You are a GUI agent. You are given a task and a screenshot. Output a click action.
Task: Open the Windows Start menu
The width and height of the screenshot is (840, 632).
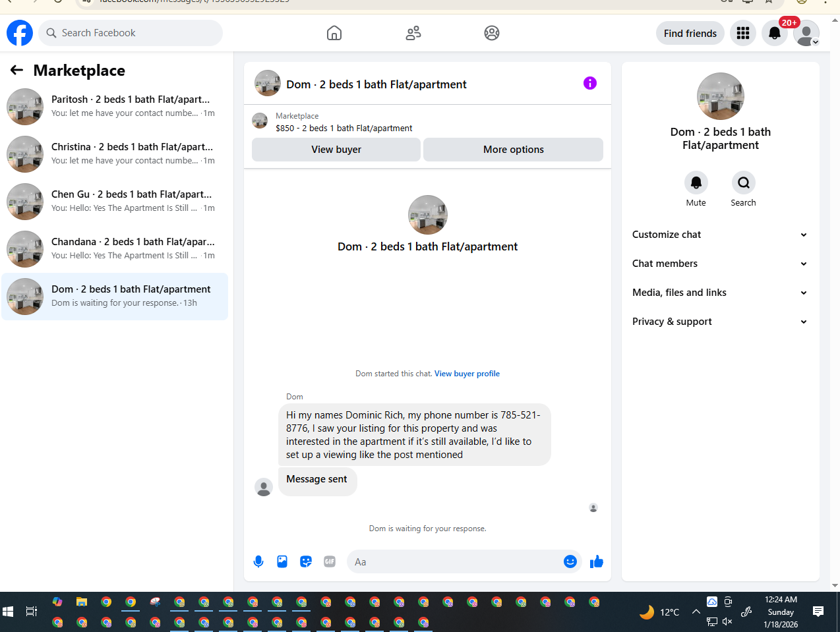pos(8,612)
